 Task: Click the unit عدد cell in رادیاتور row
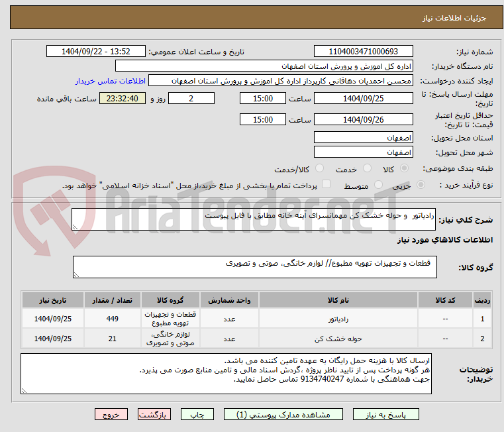pos(229,319)
